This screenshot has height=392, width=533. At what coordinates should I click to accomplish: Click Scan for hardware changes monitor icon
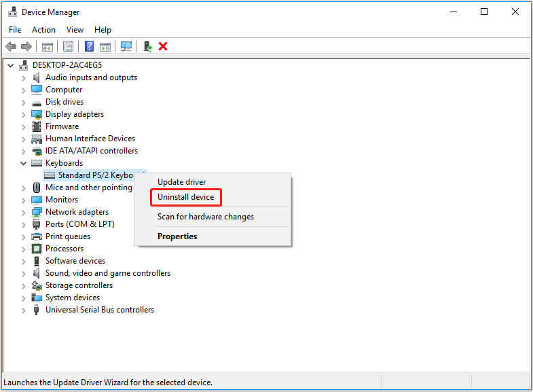(x=126, y=47)
